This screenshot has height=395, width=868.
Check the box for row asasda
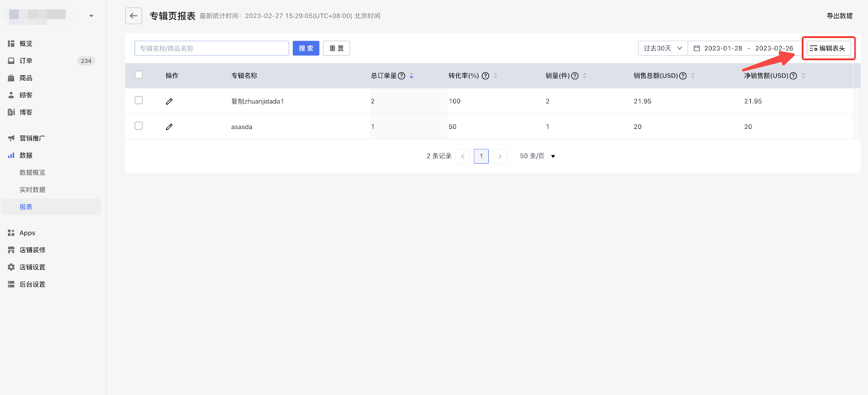(139, 126)
